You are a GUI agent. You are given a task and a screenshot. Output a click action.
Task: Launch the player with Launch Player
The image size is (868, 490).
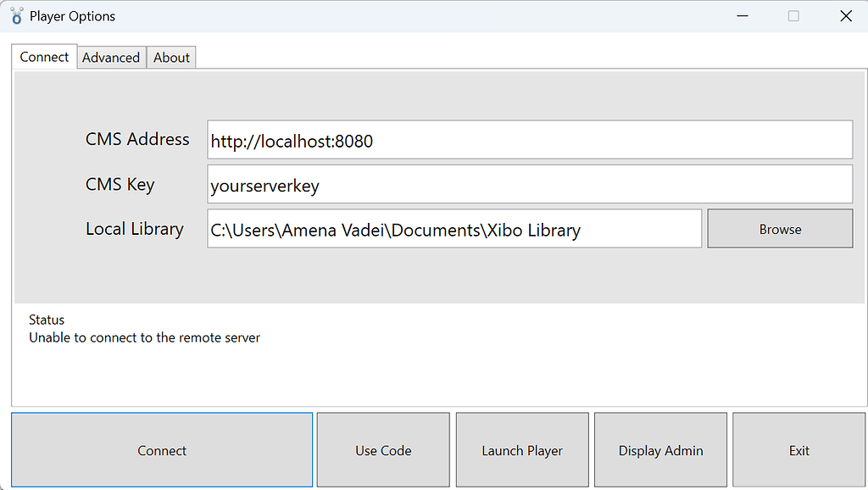click(x=522, y=449)
